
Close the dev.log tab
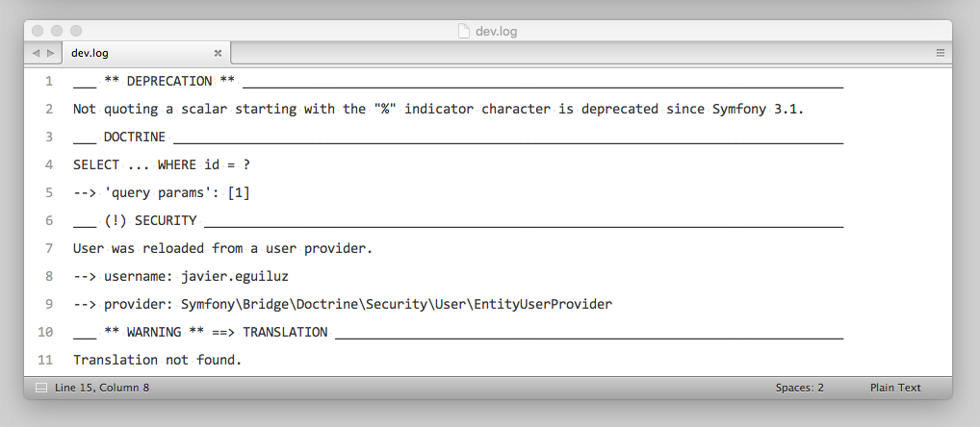click(x=218, y=54)
